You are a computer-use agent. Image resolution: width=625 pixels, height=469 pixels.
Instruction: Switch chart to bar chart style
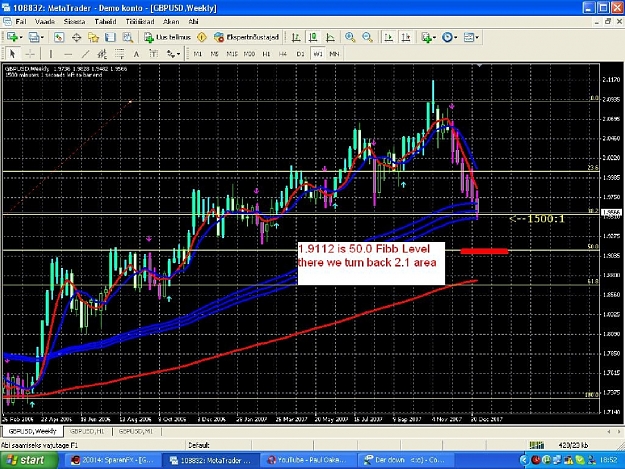click(296, 37)
